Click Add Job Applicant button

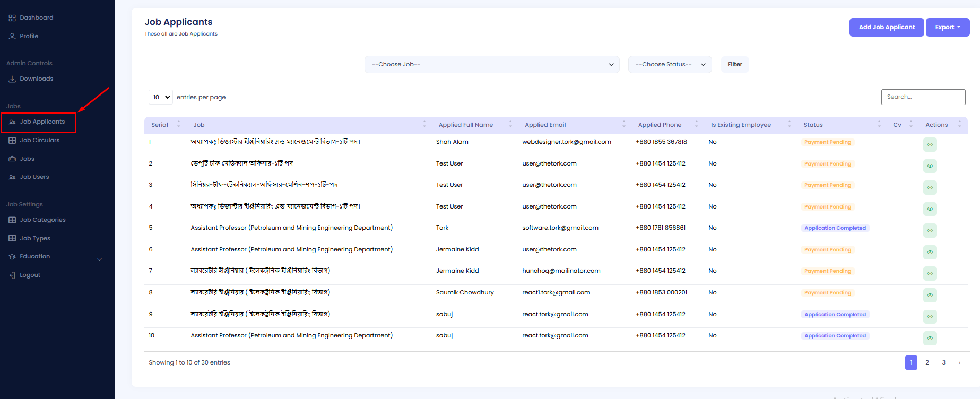pyautogui.click(x=886, y=27)
